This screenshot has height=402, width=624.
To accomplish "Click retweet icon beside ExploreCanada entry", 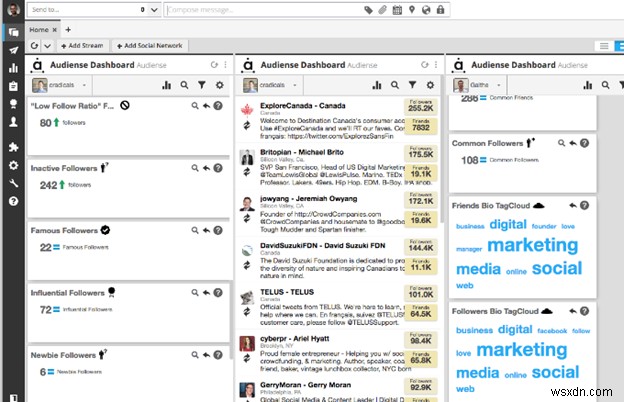I will (x=247, y=125).
